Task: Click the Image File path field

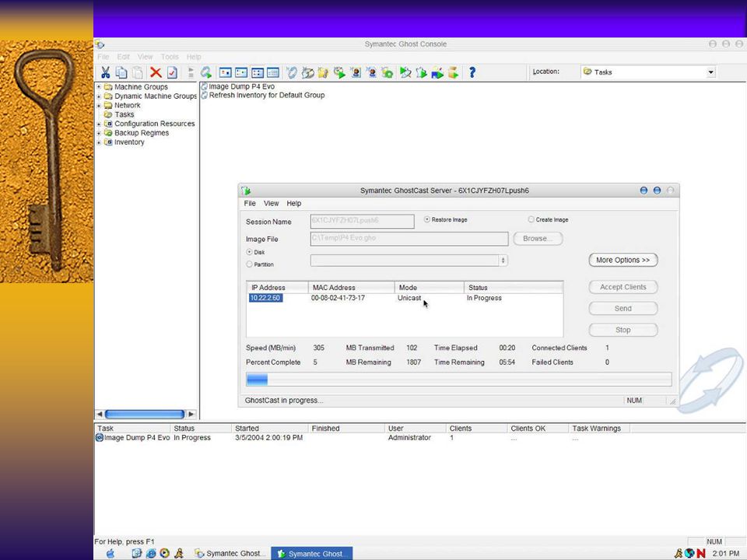Action: point(409,239)
